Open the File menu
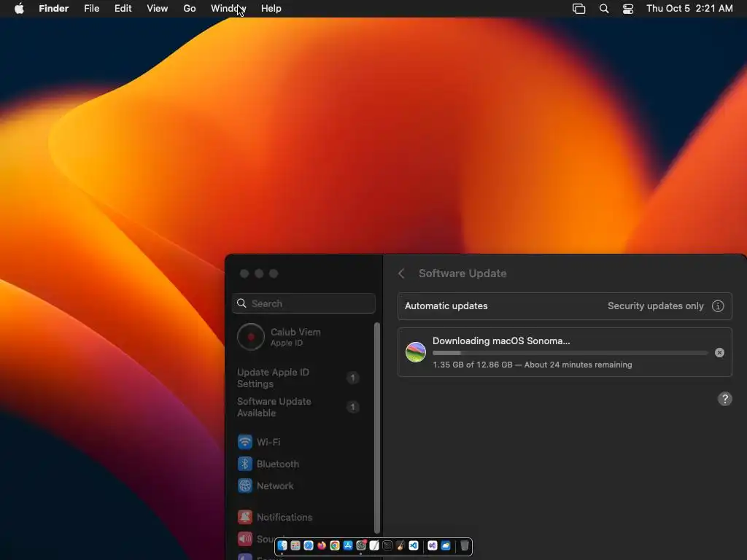The height and width of the screenshot is (560, 747). coord(91,9)
